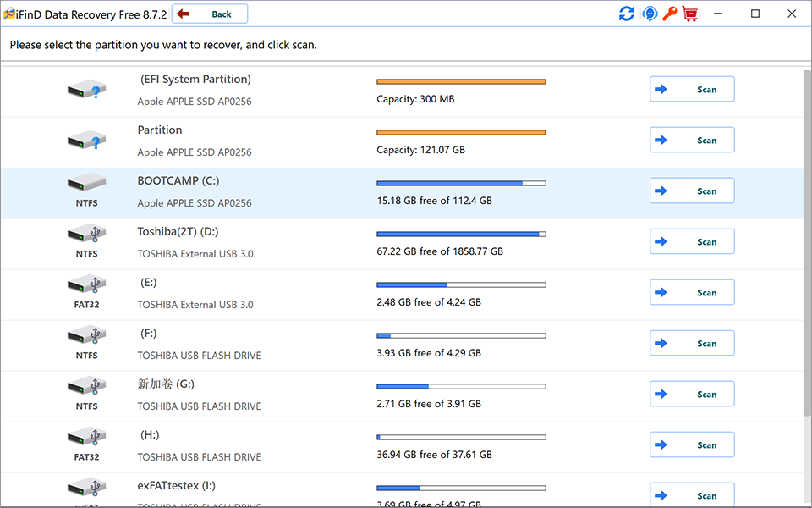
Task: Click the (F:) NTFS USB drive icon
Action: 86,335
